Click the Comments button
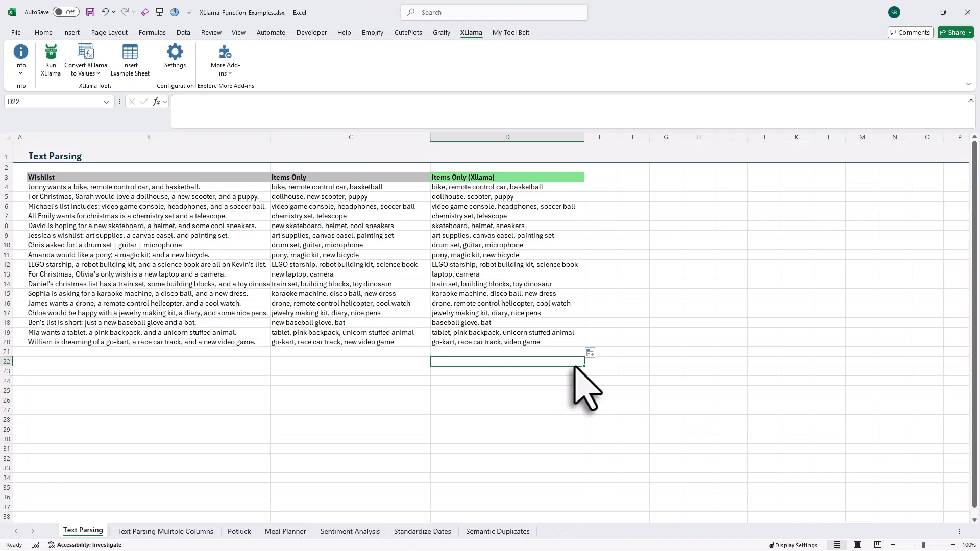 [x=910, y=32]
